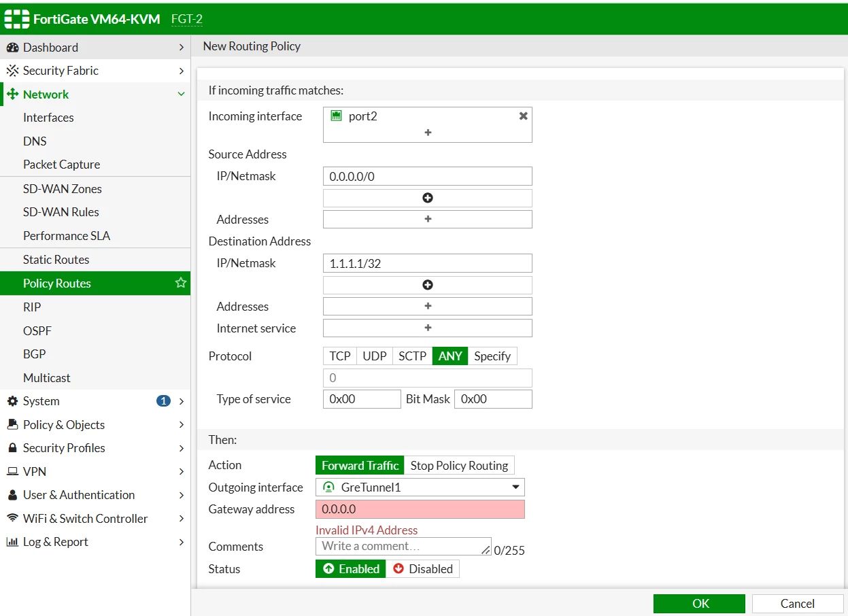Set status to Enabled
This screenshot has width=848, height=616.
pos(351,569)
